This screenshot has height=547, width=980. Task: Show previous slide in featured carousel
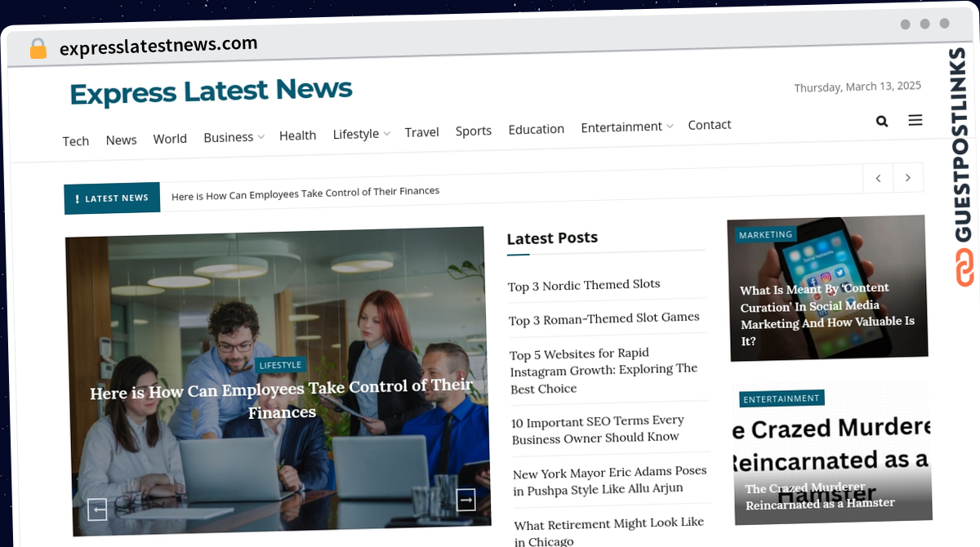[98, 509]
